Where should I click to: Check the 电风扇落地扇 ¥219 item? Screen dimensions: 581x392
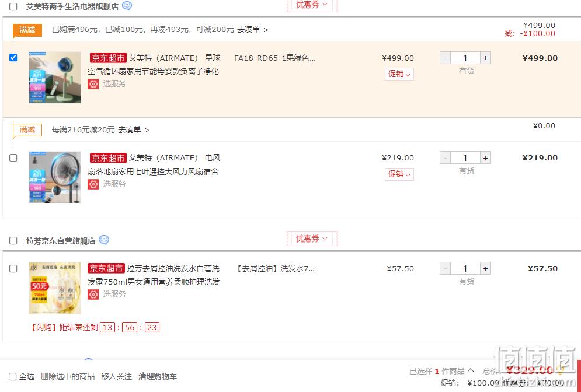pyautogui.click(x=13, y=157)
